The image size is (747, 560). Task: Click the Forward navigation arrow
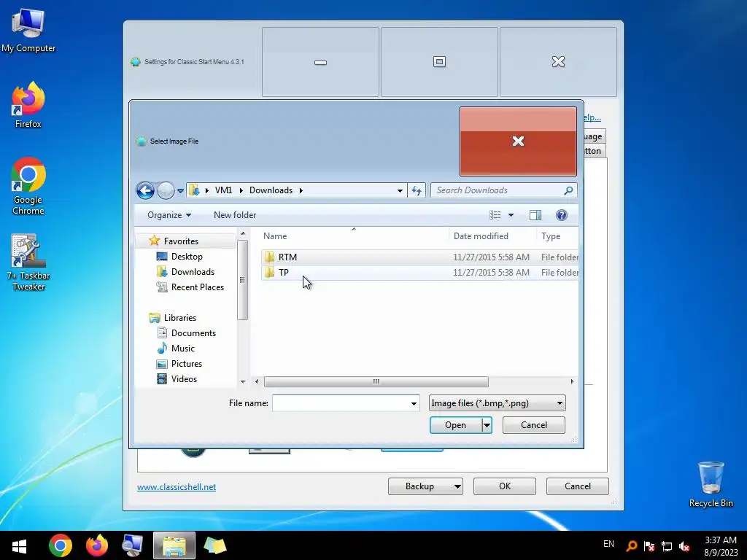pyautogui.click(x=166, y=190)
